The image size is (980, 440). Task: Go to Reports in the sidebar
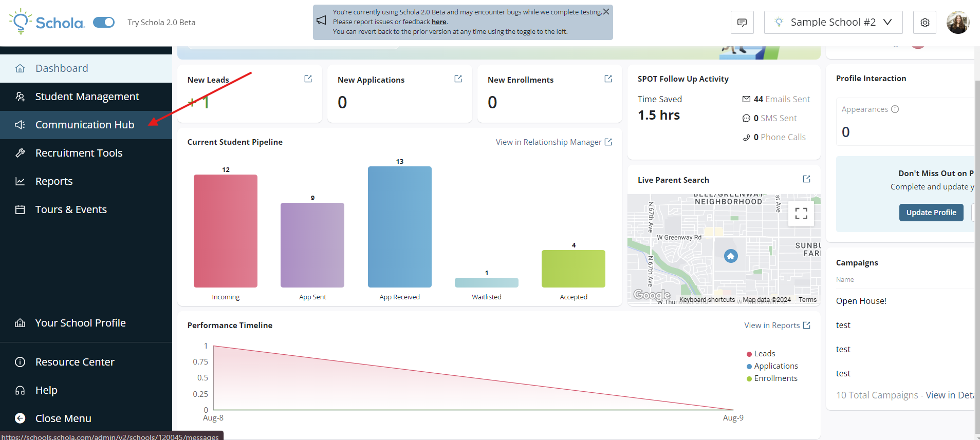(x=86, y=181)
